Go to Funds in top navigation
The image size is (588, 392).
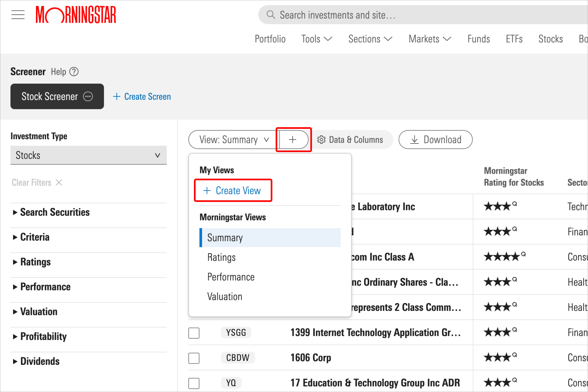click(x=479, y=39)
